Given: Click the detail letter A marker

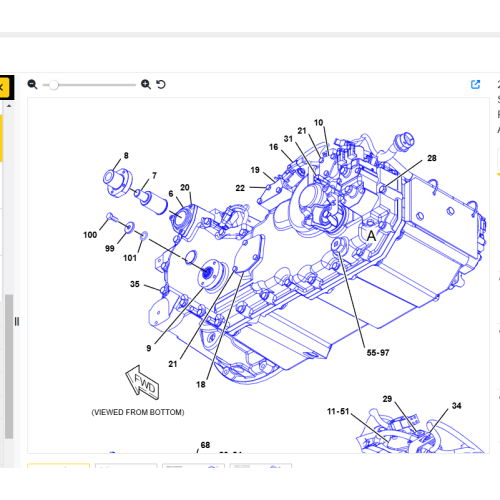Looking at the screenshot, I should pyautogui.click(x=371, y=236).
